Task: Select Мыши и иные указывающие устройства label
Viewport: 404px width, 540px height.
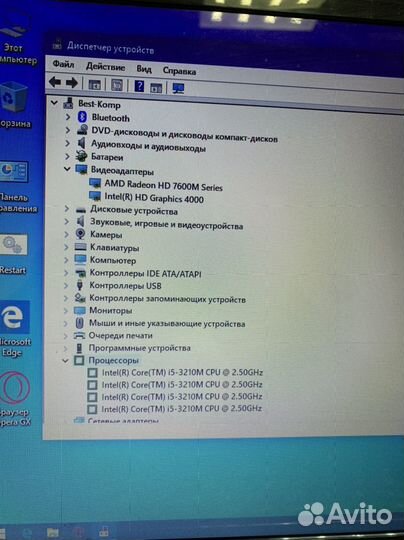Action: tap(167, 323)
